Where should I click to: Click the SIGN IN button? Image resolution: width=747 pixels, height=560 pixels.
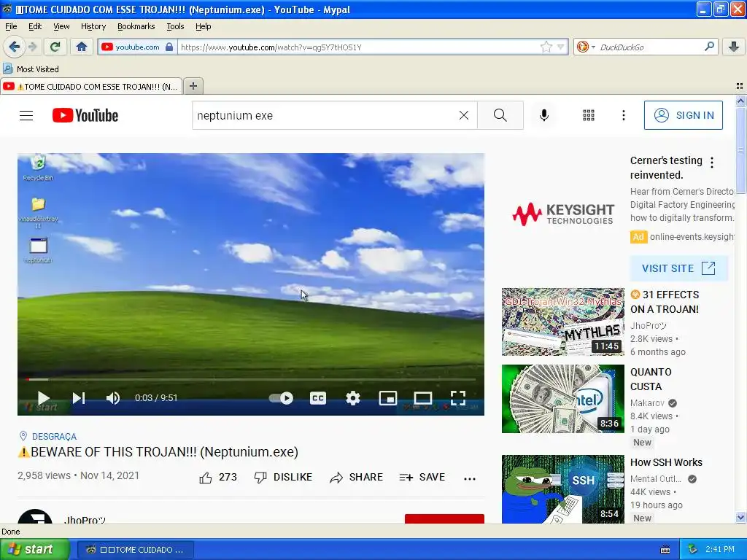point(683,115)
